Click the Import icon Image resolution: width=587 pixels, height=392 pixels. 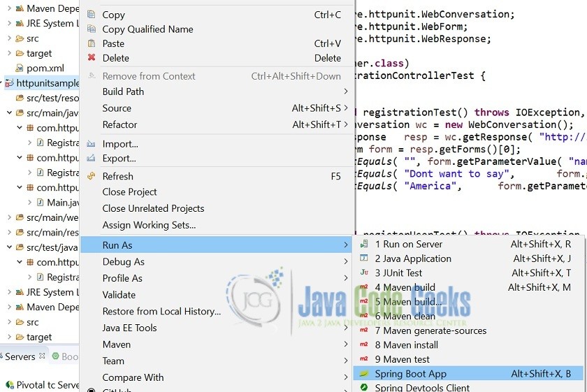pyautogui.click(x=91, y=143)
